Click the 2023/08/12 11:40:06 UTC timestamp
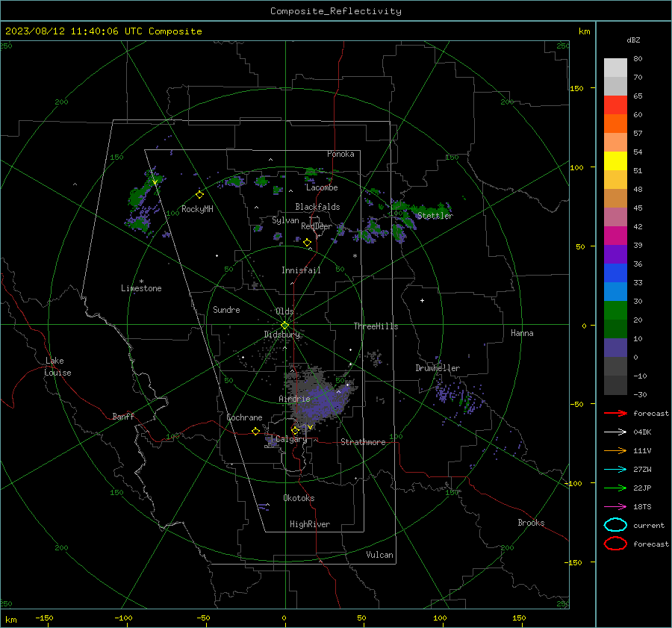 (x=103, y=31)
